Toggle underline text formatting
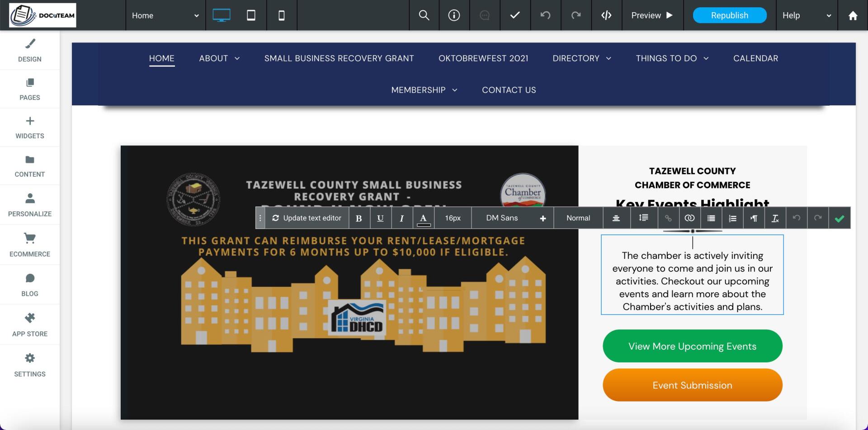This screenshot has width=868, height=430. [381, 218]
